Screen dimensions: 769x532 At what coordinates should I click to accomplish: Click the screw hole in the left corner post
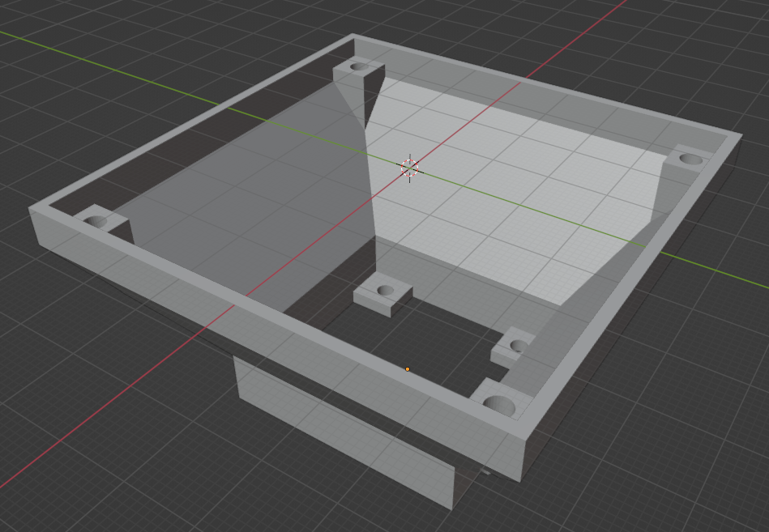point(96,221)
